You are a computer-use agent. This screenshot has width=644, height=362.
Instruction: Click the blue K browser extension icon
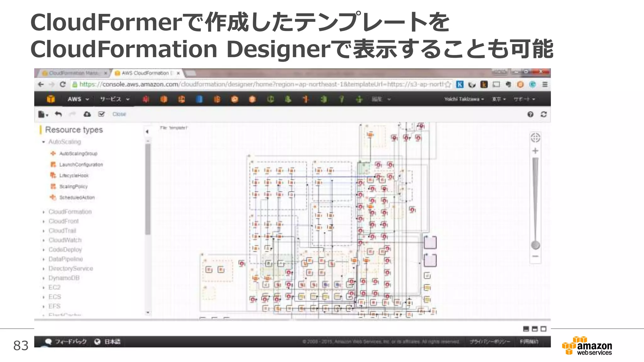coord(460,84)
